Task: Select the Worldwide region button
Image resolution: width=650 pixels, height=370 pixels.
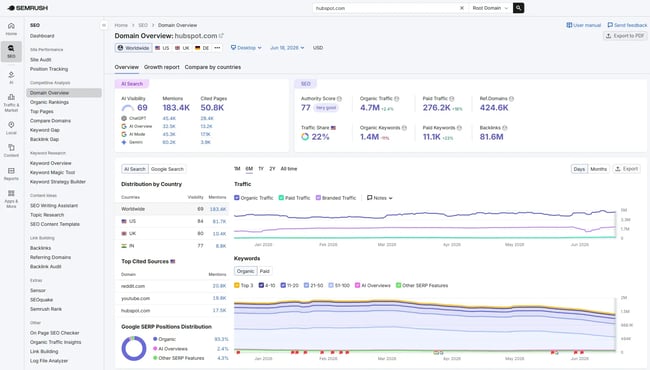Action: (x=133, y=48)
